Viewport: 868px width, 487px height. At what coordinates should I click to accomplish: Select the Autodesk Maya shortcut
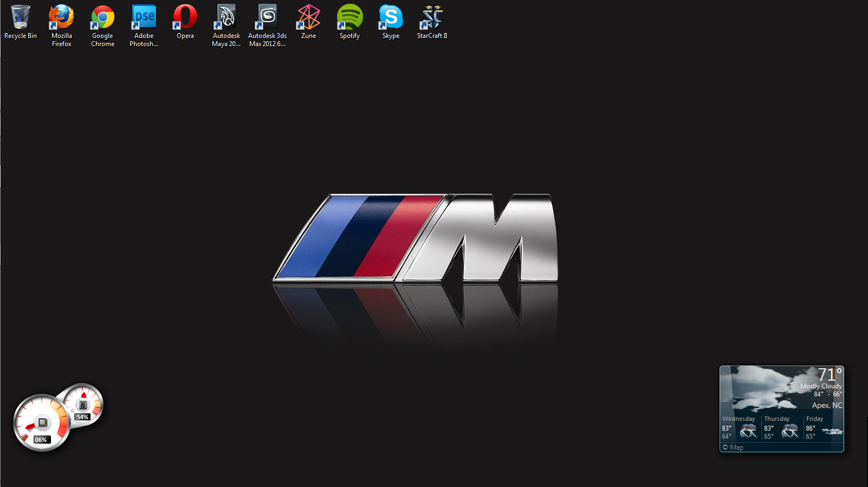[x=226, y=25]
